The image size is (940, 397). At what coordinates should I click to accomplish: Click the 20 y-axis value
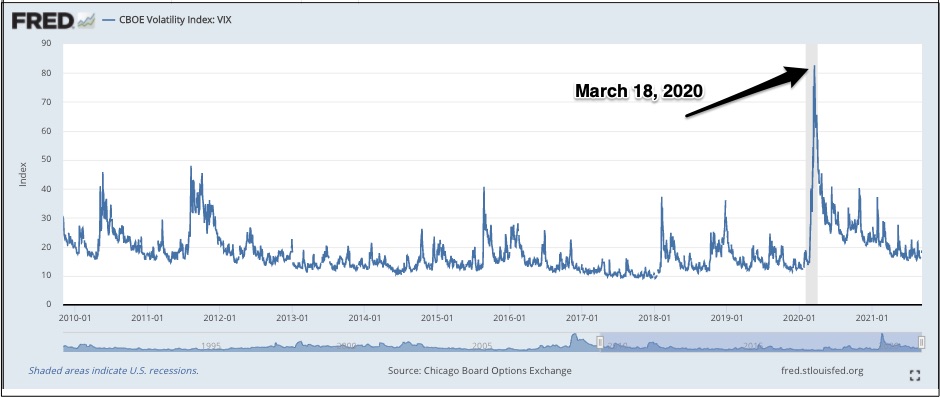[x=46, y=247]
